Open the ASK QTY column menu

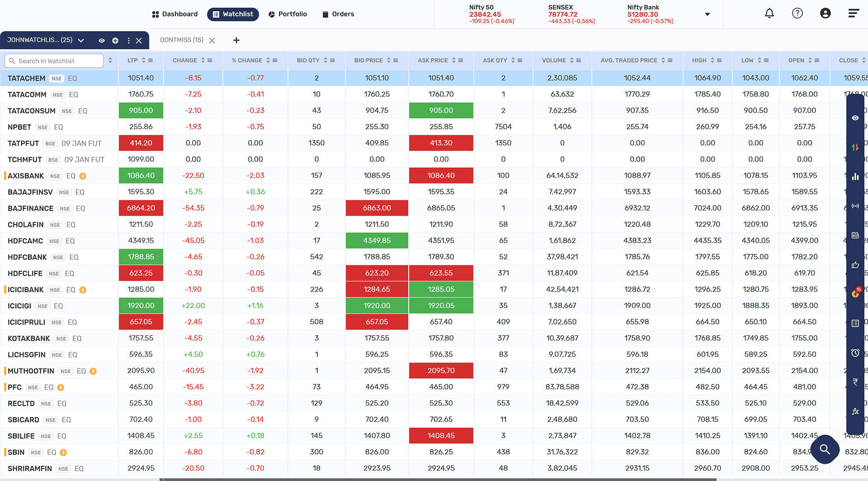click(x=520, y=61)
